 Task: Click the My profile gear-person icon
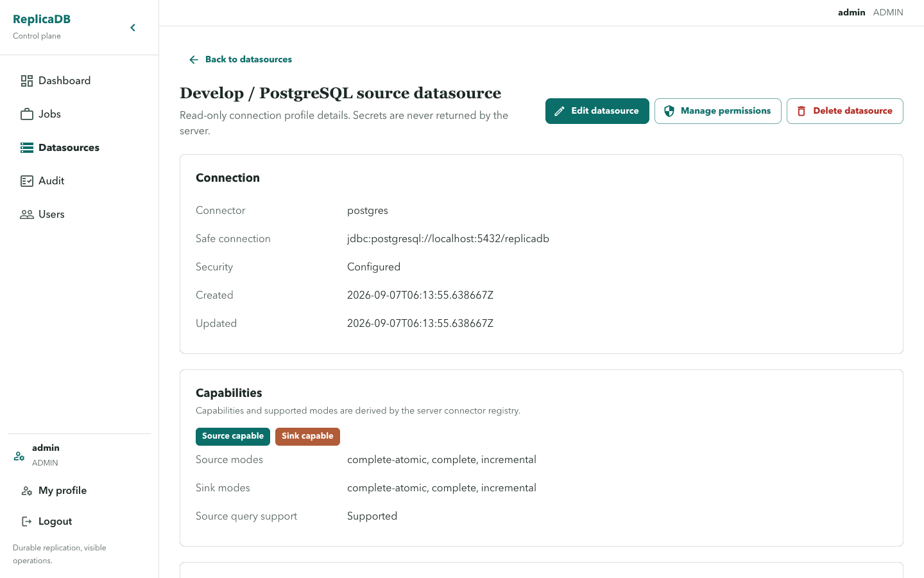[27, 491]
